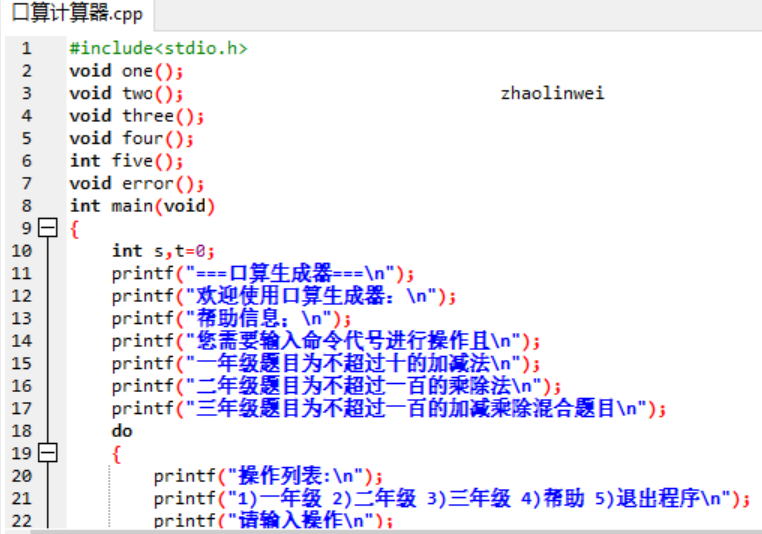The width and height of the screenshot is (762, 534).
Task: Collapse the main function fold at line 9
Action: [x=48, y=227]
